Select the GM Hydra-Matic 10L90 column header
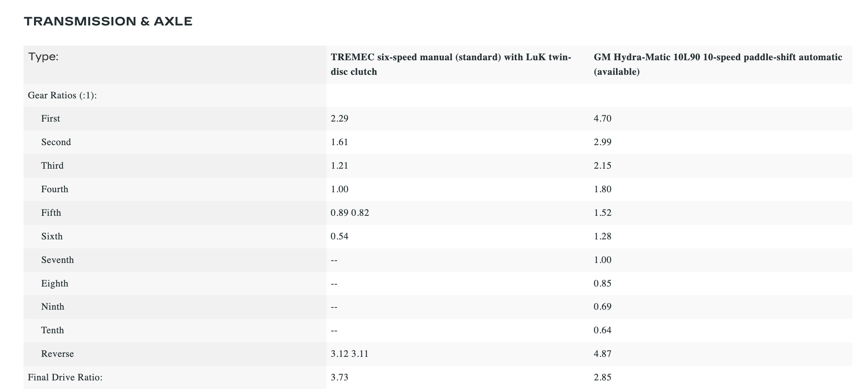 click(x=717, y=64)
